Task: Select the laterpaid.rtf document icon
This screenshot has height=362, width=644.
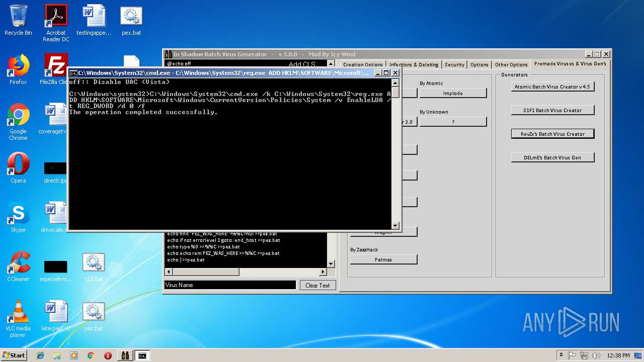Action: (56, 316)
